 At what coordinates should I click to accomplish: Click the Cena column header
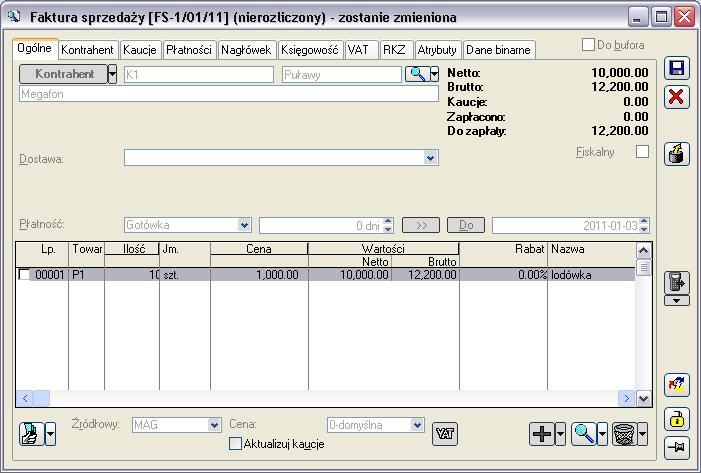(259, 249)
